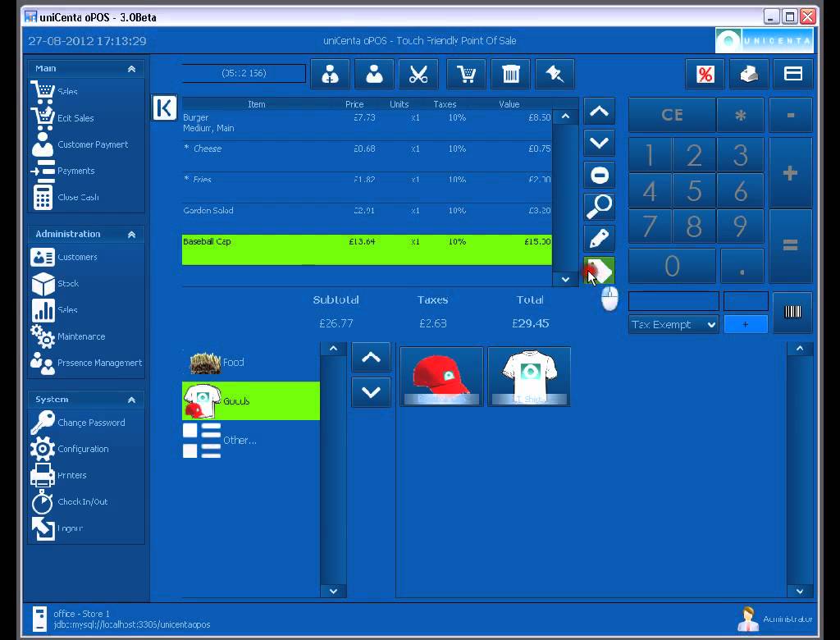
Task: Select the Other... category
Action: click(x=251, y=440)
